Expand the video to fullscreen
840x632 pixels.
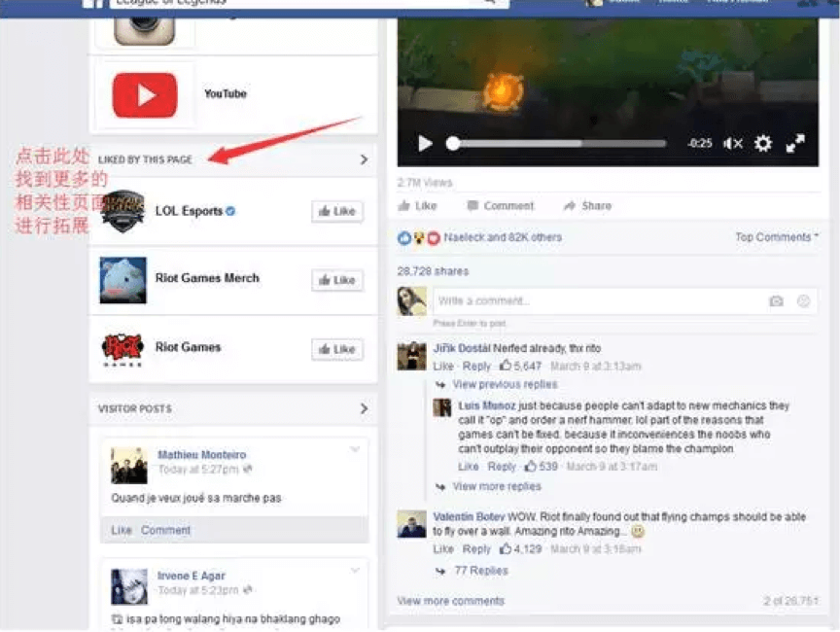point(795,144)
